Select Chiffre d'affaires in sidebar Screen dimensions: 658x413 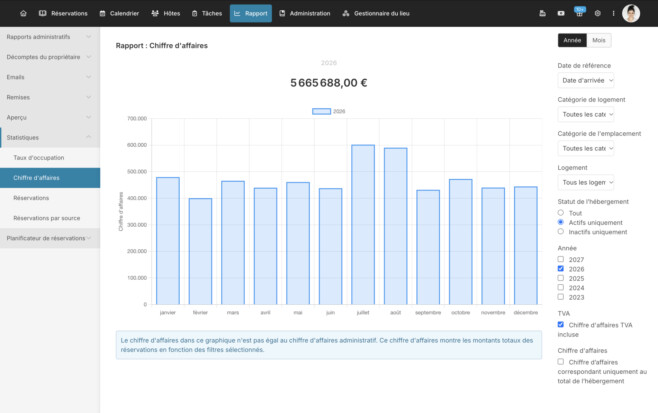pos(50,178)
